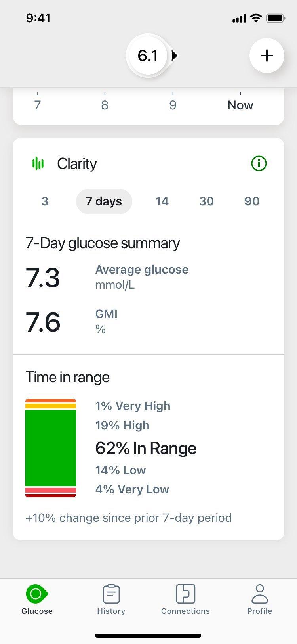Tap the green Clarity bars icon
This screenshot has height=644, width=297.
38,163
